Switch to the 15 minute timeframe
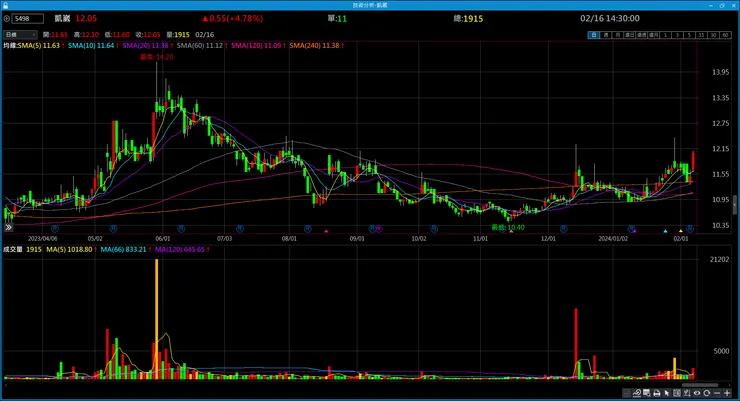Screen dimensions: 740x401 [x=701, y=35]
